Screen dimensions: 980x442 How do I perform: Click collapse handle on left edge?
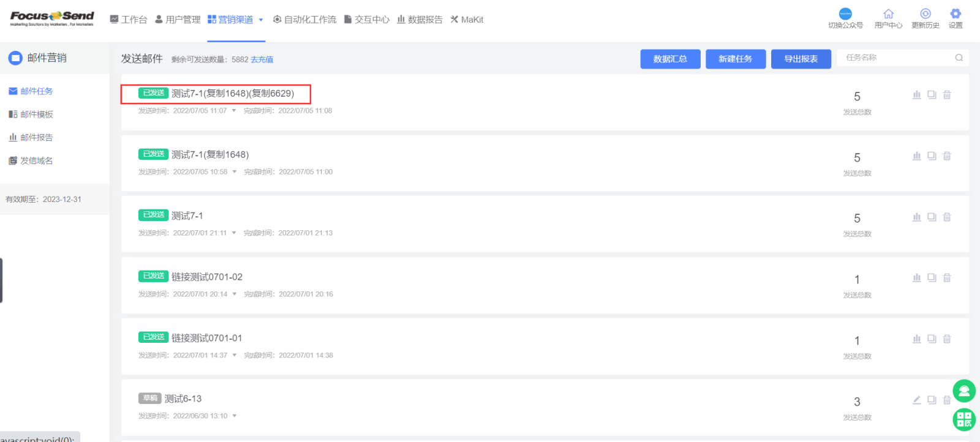coord(1,280)
